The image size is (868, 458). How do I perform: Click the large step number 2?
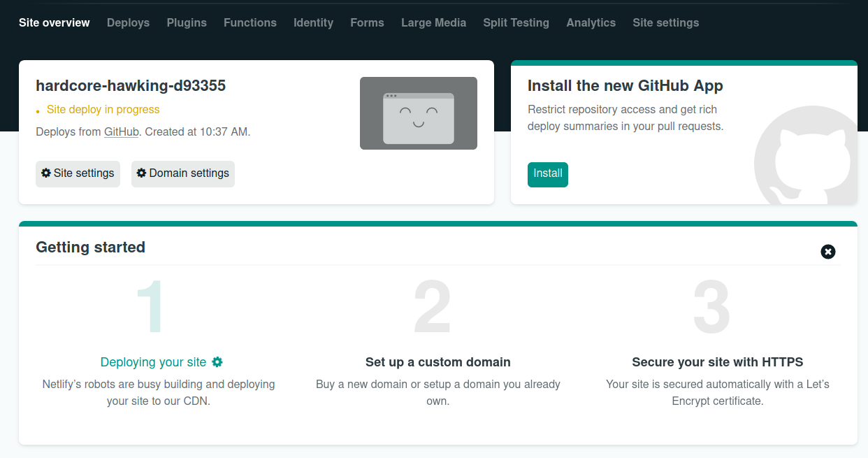[x=433, y=308]
